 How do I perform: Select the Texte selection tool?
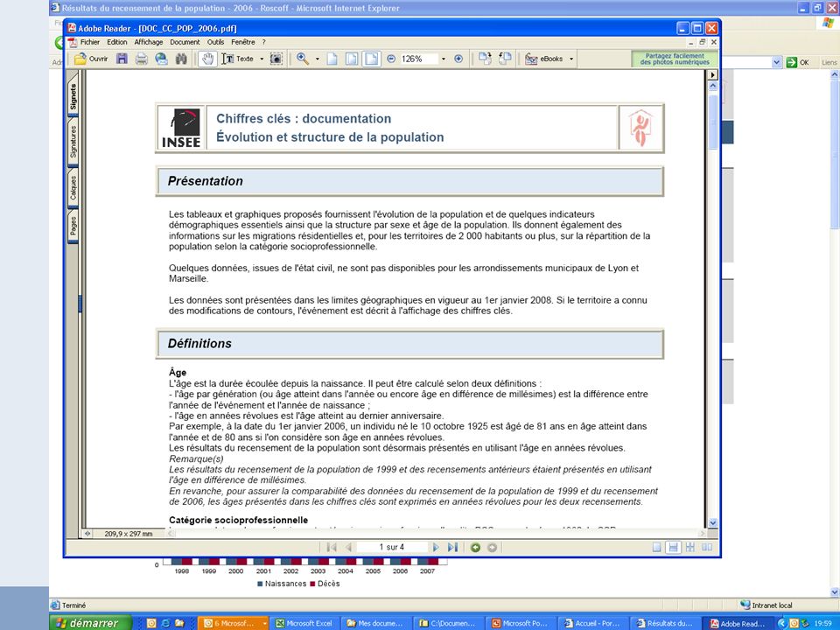click(238, 59)
